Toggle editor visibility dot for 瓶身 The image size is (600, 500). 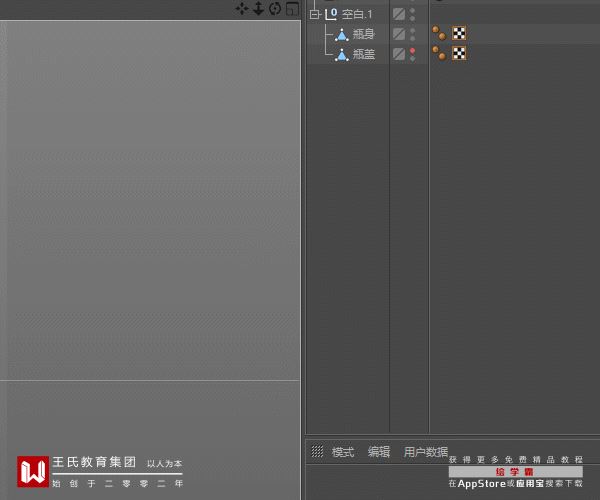coord(412,31)
